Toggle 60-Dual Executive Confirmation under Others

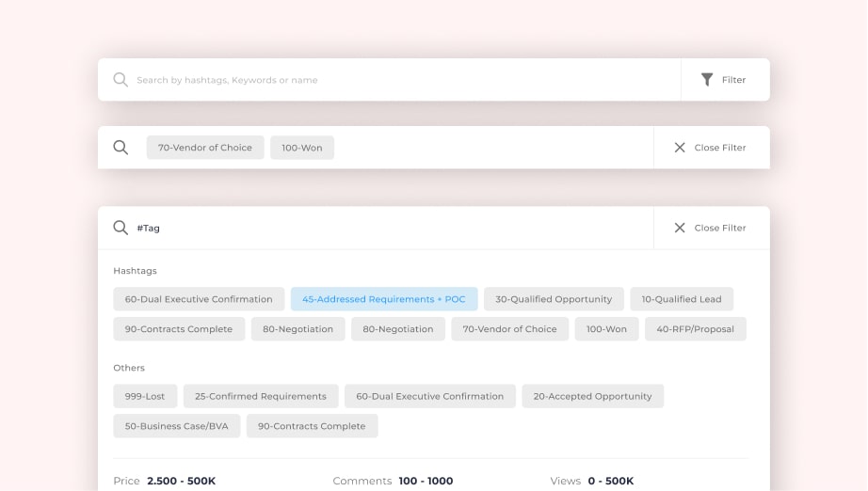[x=430, y=396]
